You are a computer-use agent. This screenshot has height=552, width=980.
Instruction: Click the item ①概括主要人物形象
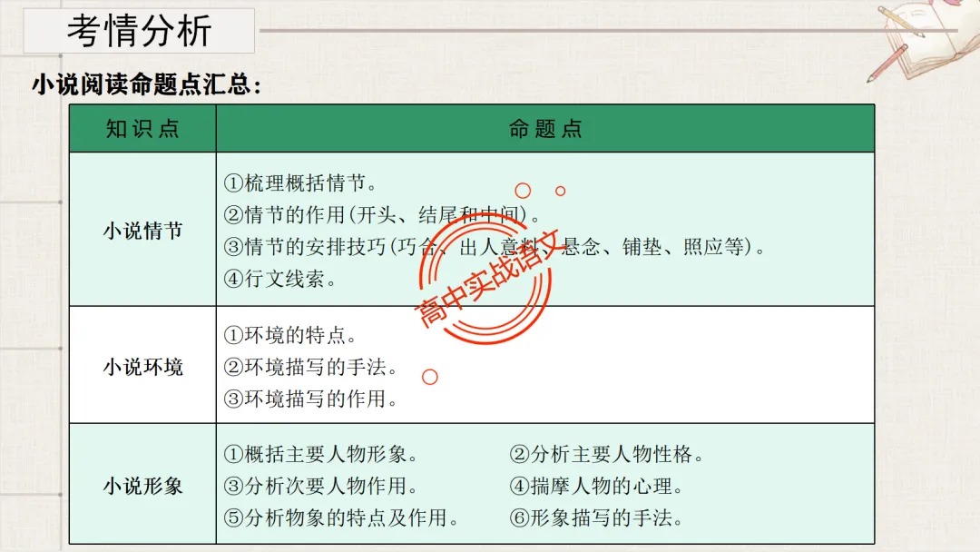click(320, 454)
